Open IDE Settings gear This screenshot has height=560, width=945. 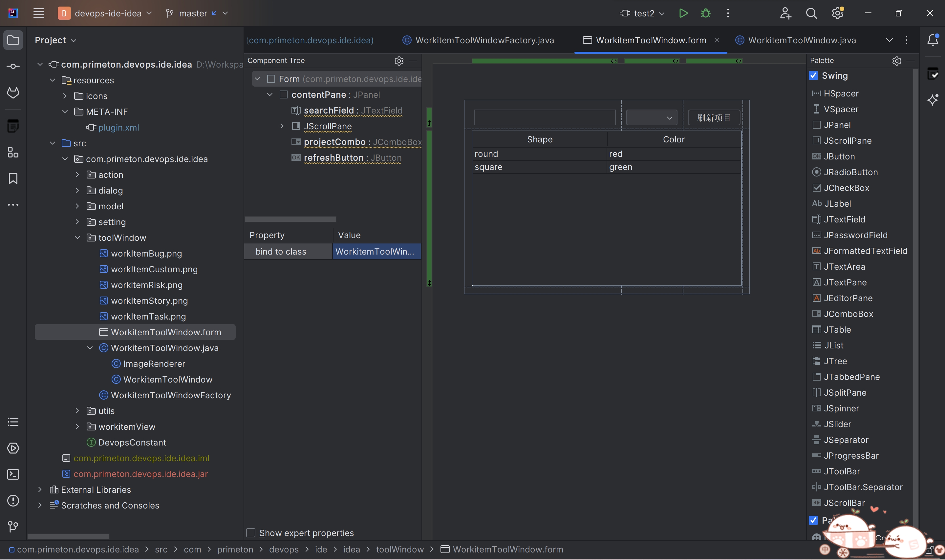(837, 13)
